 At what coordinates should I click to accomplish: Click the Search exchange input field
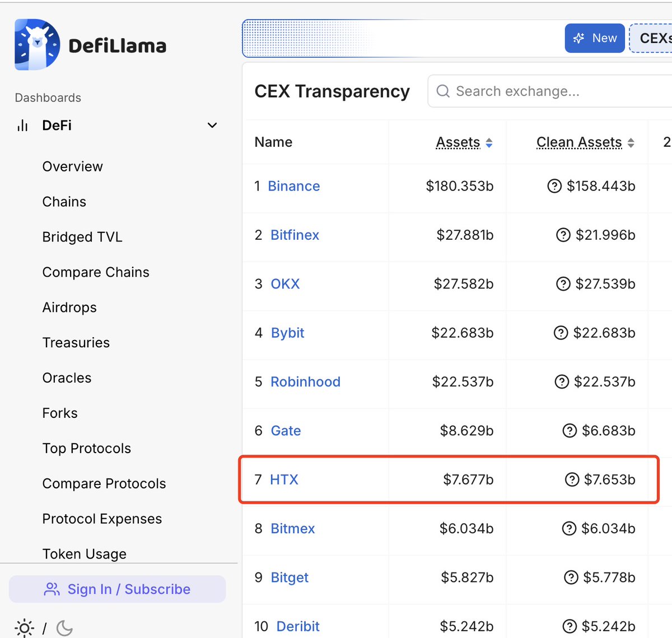pos(550,91)
